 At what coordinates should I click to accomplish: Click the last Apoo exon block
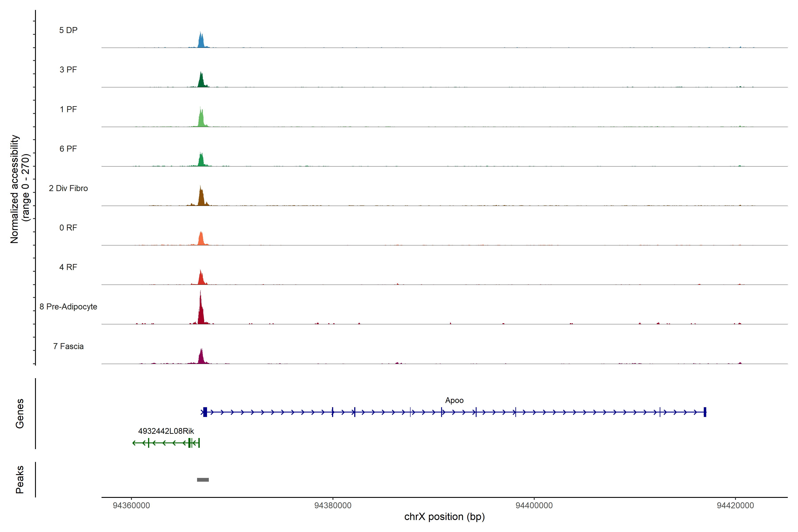coord(705,412)
